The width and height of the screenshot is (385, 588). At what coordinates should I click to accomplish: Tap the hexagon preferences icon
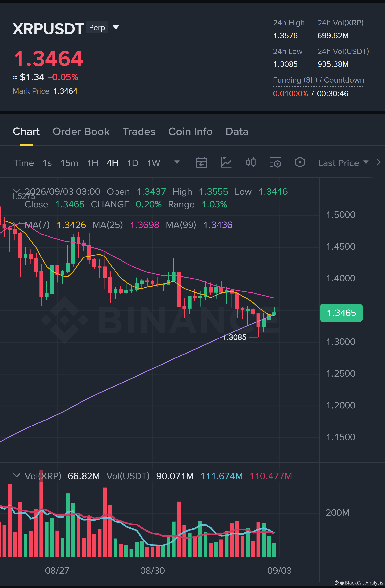(300, 162)
